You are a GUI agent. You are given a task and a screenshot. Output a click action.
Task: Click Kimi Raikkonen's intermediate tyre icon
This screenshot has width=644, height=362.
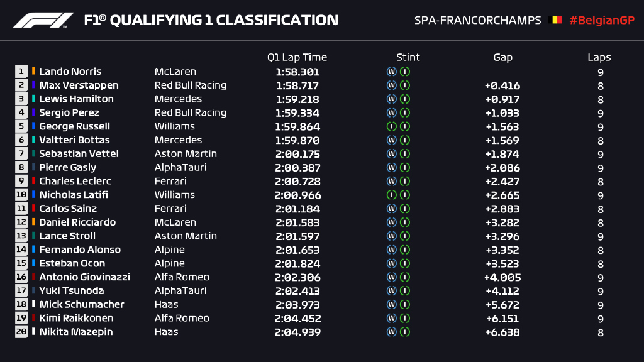click(x=405, y=318)
